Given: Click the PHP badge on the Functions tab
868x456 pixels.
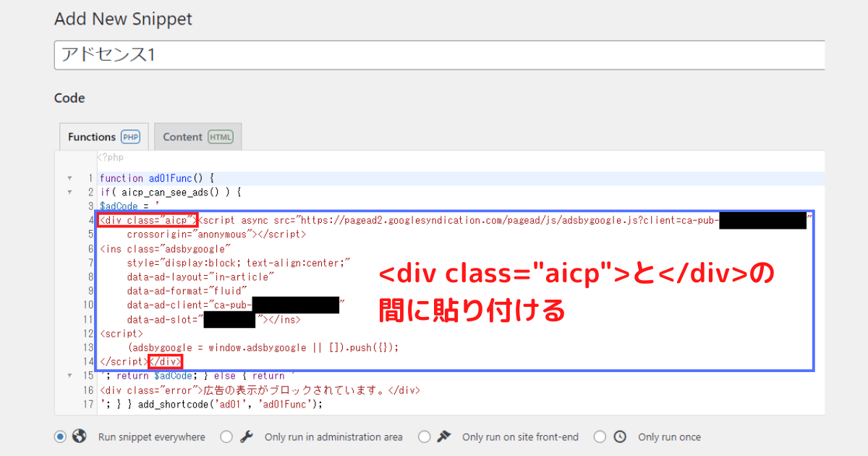Looking at the screenshot, I should tap(130, 136).
